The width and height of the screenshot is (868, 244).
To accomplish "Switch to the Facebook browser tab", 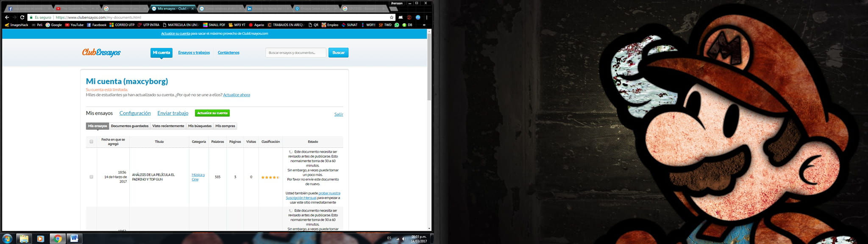I will [28, 8].
